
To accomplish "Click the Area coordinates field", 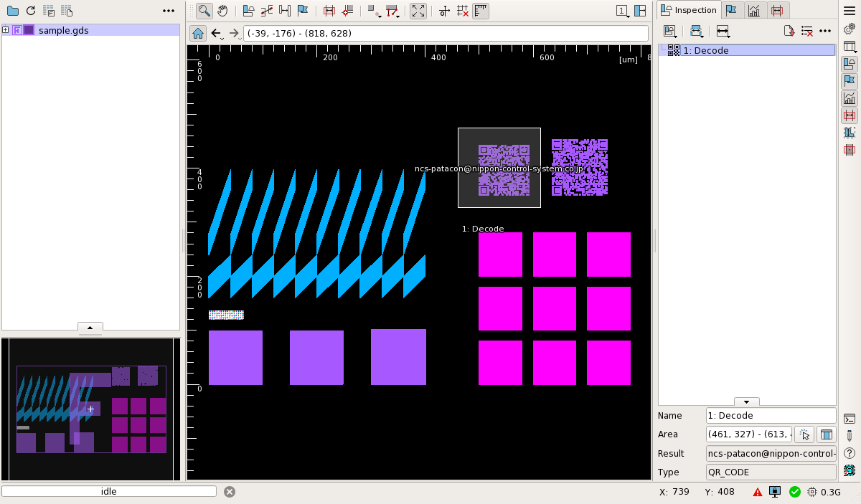I will click(748, 434).
